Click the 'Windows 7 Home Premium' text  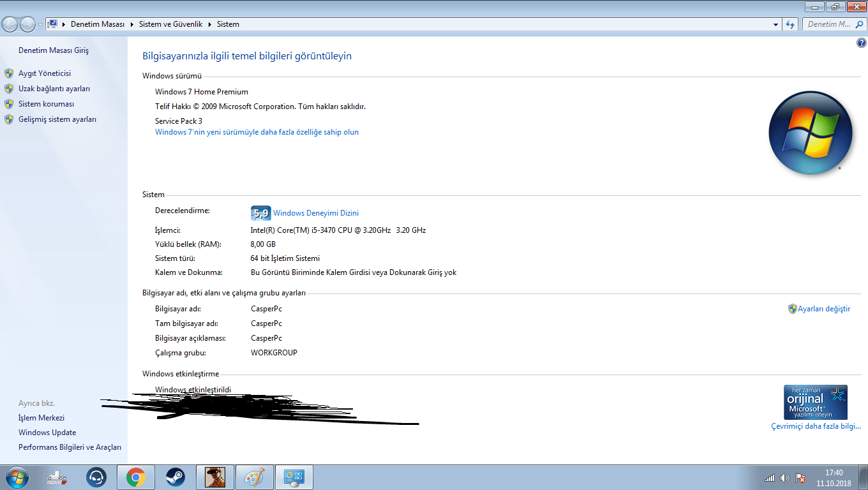(x=202, y=92)
